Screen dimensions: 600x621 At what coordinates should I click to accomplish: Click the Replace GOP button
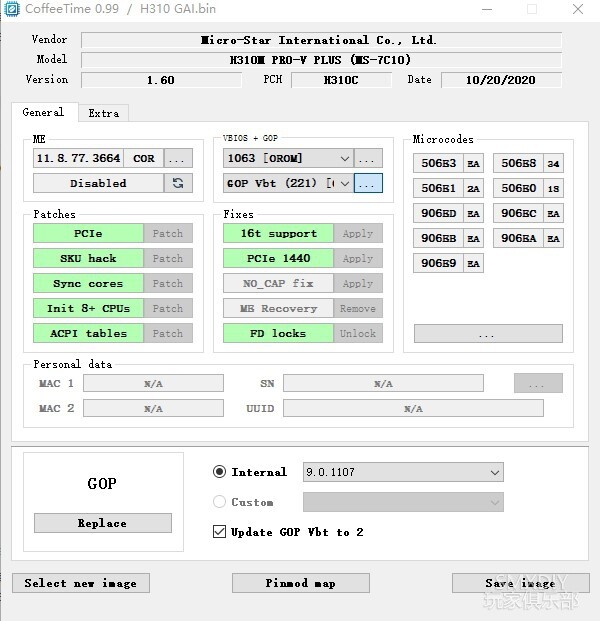pyautogui.click(x=103, y=523)
